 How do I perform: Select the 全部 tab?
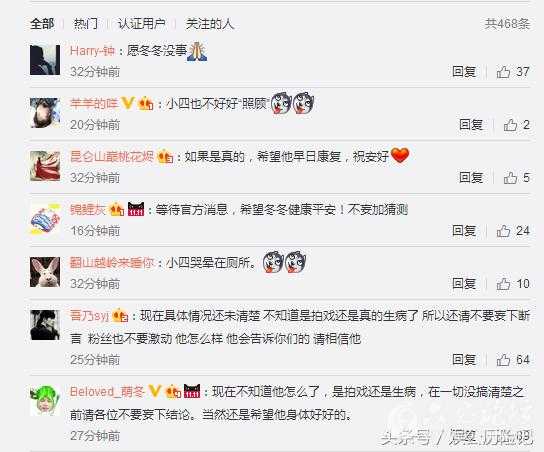click(42, 24)
